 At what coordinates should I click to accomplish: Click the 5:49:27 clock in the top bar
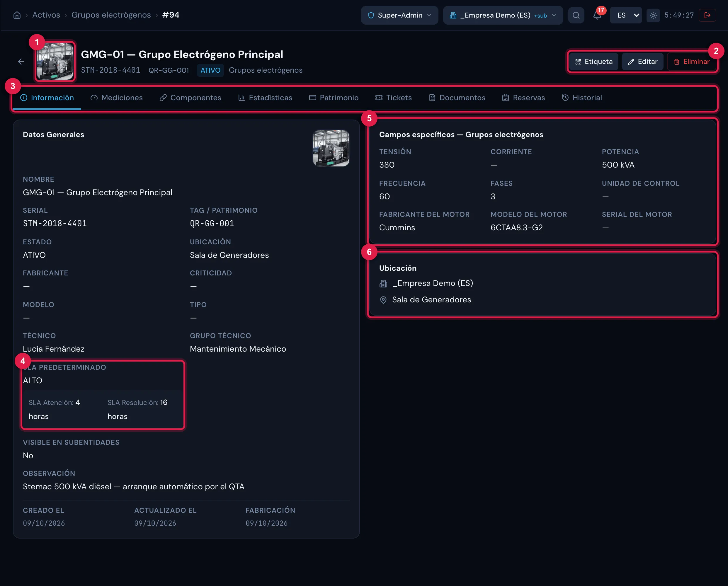pyautogui.click(x=679, y=15)
